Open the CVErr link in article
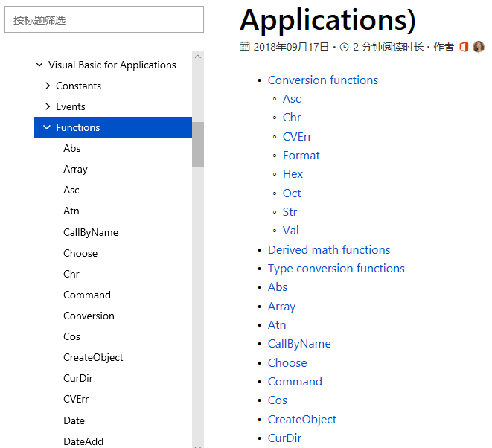Screen dimensions: 492x448 pos(297,137)
